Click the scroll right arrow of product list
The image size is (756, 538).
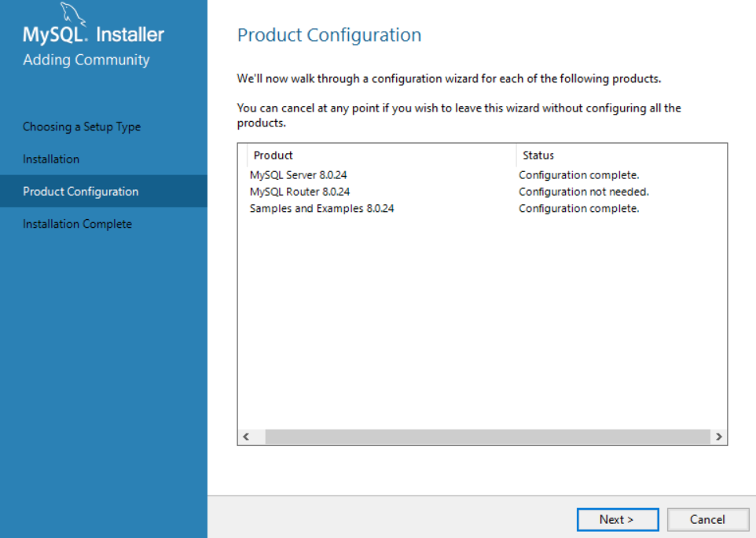pos(719,437)
